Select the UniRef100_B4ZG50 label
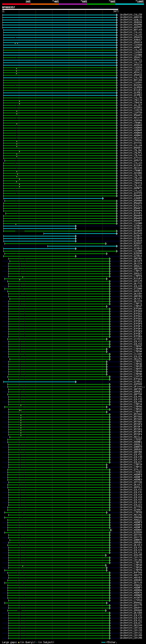The image size is (146, 644). pos(131,85)
